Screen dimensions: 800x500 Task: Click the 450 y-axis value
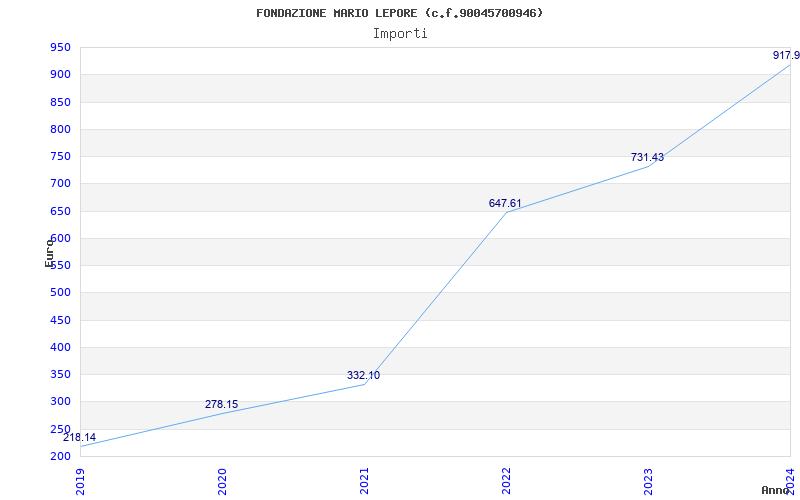(x=60, y=320)
